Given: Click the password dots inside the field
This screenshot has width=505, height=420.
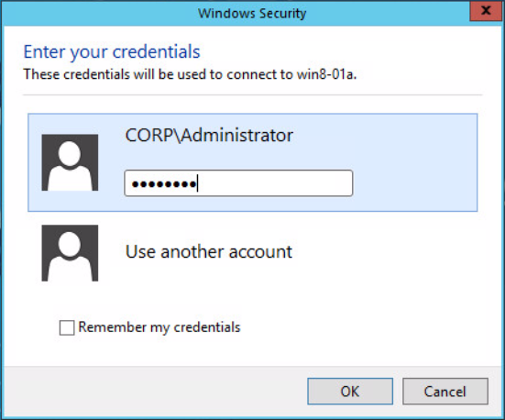Looking at the screenshot, I should pyautogui.click(x=164, y=184).
